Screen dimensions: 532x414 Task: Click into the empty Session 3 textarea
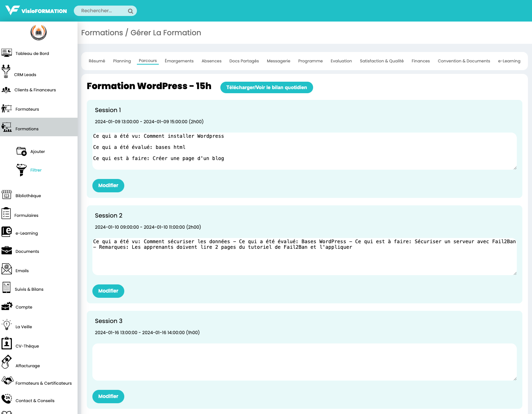click(x=305, y=362)
